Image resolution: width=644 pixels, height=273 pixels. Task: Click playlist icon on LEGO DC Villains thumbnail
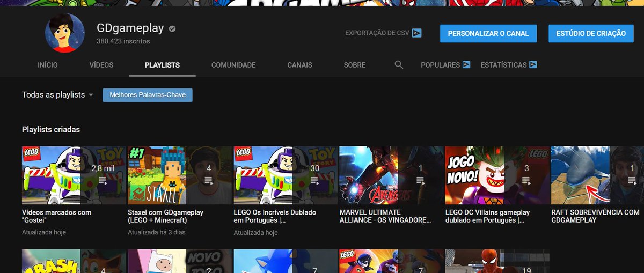coord(526,181)
